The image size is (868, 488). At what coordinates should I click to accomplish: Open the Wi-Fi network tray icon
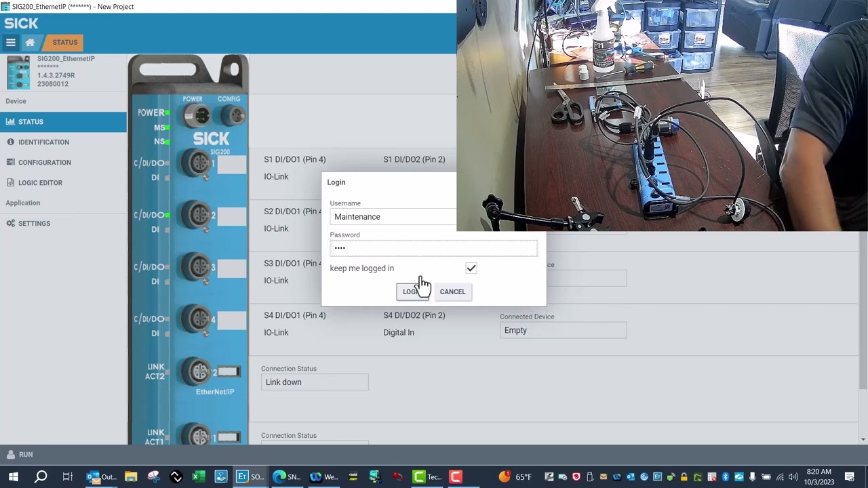point(780,476)
